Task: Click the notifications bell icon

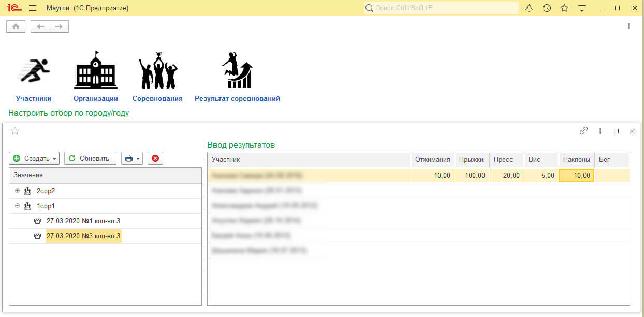Action: click(x=529, y=8)
